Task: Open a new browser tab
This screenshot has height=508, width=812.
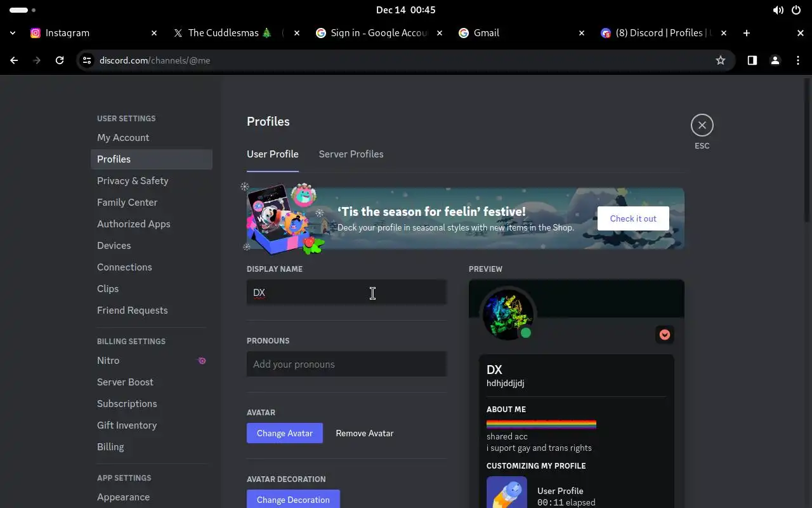Action: 747,33
